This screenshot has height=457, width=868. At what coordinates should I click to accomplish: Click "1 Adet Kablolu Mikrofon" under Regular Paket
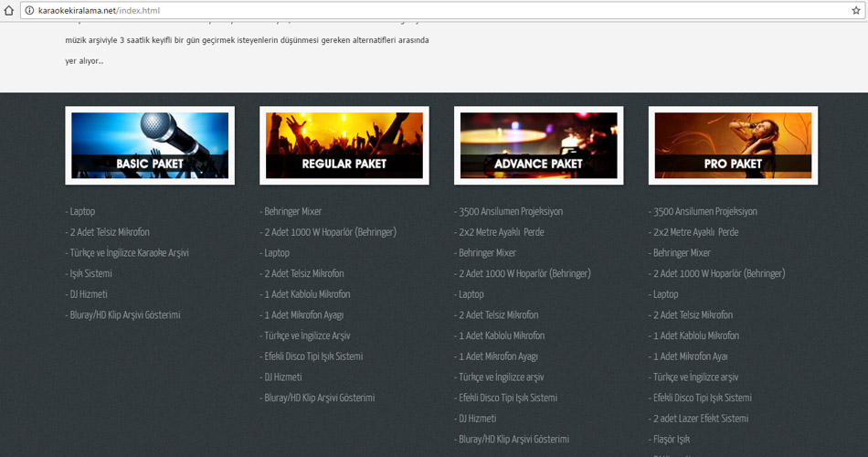305,294
